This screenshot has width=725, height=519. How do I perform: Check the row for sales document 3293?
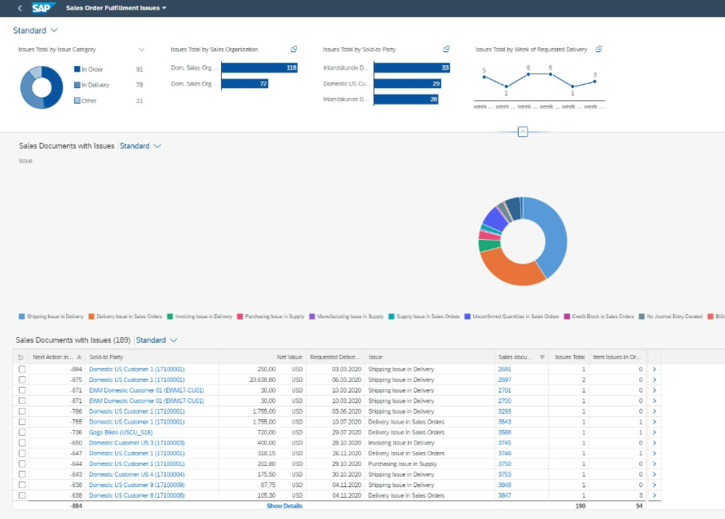click(22, 411)
